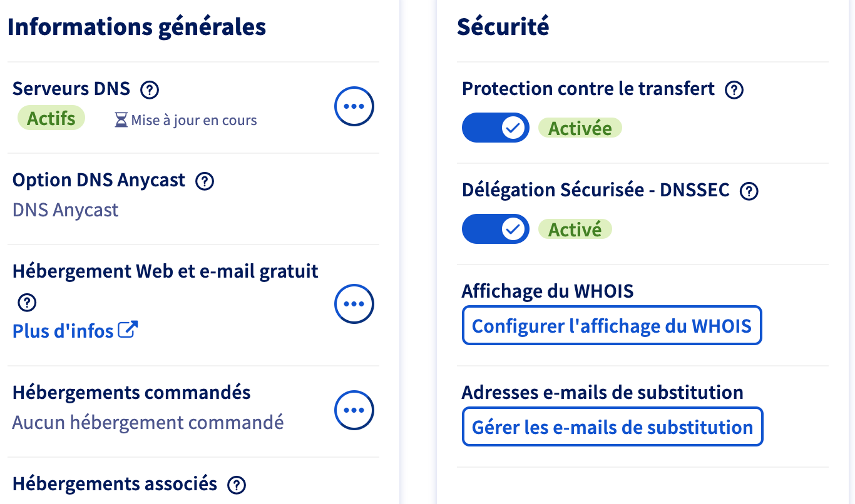Click help icon next to Délégation Sécurisée - DNSSEC
855x504 pixels.
[749, 191]
